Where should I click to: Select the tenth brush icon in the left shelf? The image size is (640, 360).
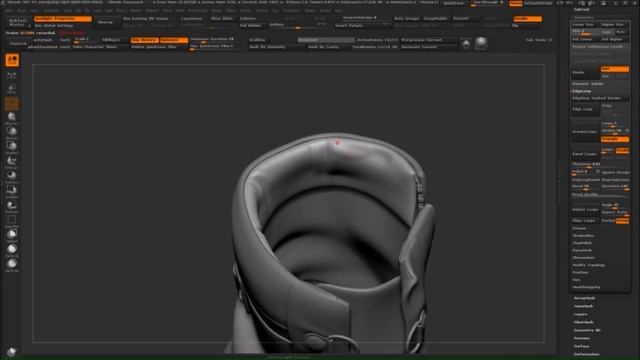point(12,191)
